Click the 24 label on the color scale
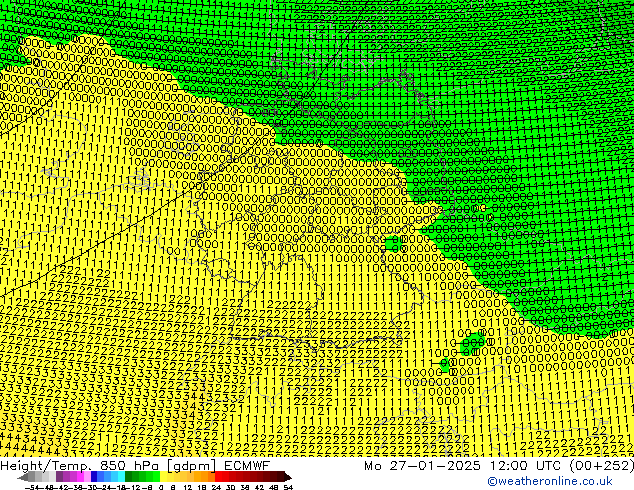634x490 pixels. [x=216, y=488]
